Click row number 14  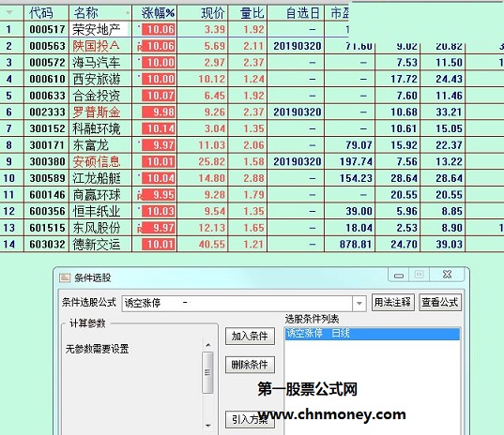[9, 245]
